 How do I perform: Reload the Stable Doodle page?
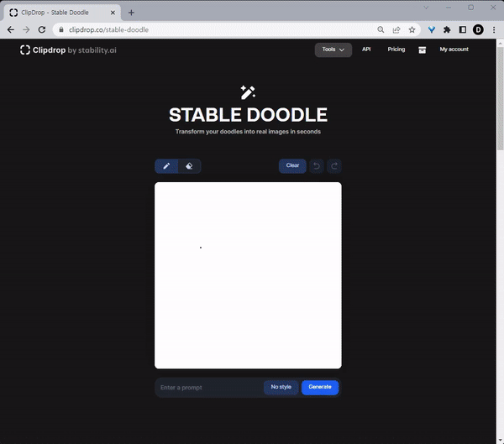coord(42,30)
